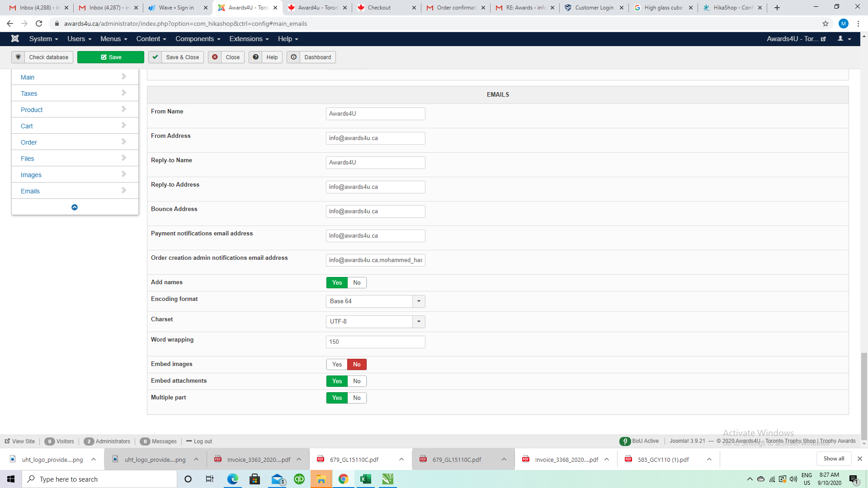Image resolution: width=868 pixels, height=488 pixels.
Task: Click the green Save button
Action: tap(111, 57)
